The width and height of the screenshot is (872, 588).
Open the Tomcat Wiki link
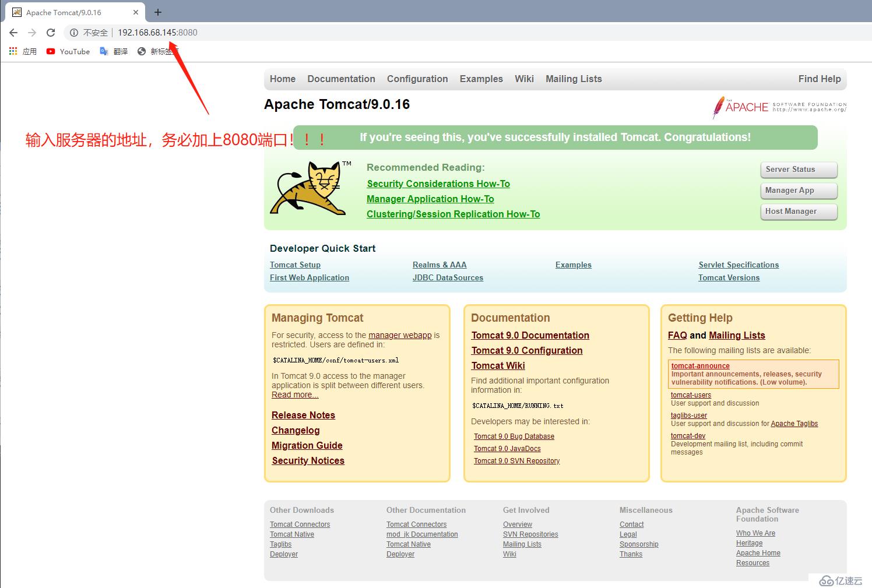tap(498, 365)
